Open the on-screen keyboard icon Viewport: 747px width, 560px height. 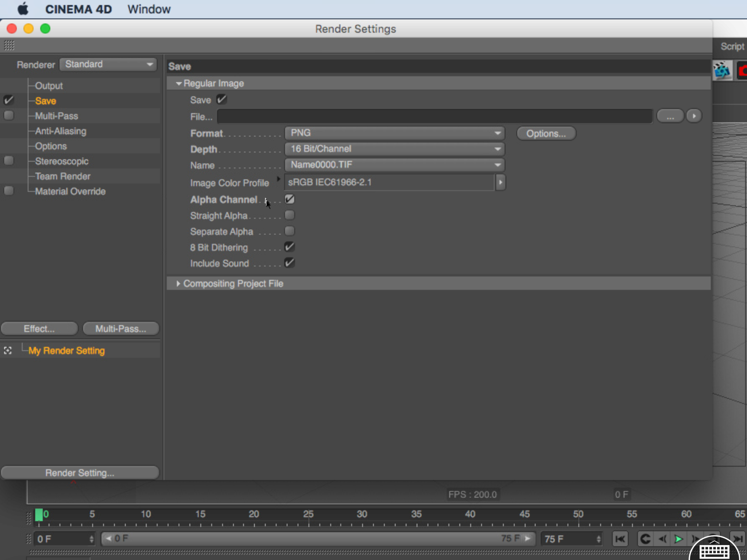(x=714, y=551)
